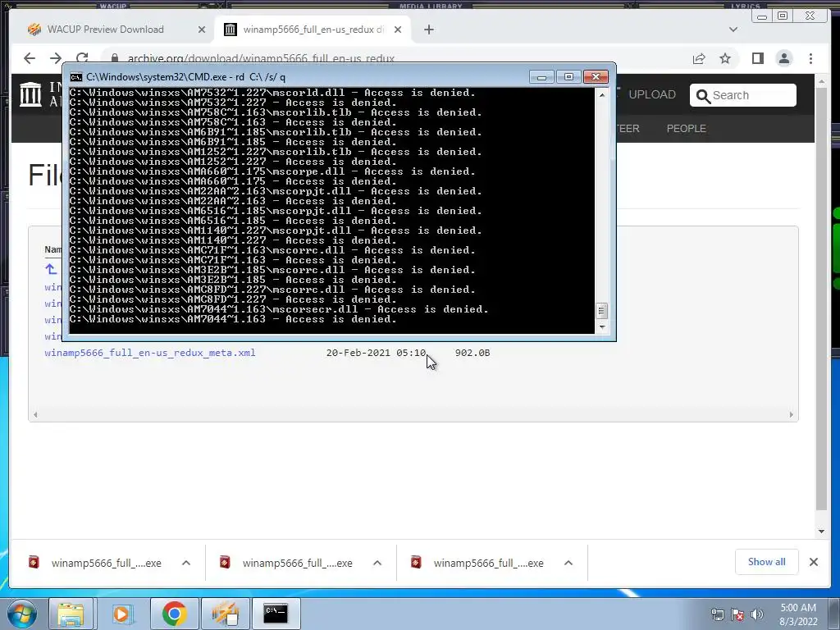Switch to CMD via taskbar icon
This screenshot has width=840, height=630.
pos(276,614)
